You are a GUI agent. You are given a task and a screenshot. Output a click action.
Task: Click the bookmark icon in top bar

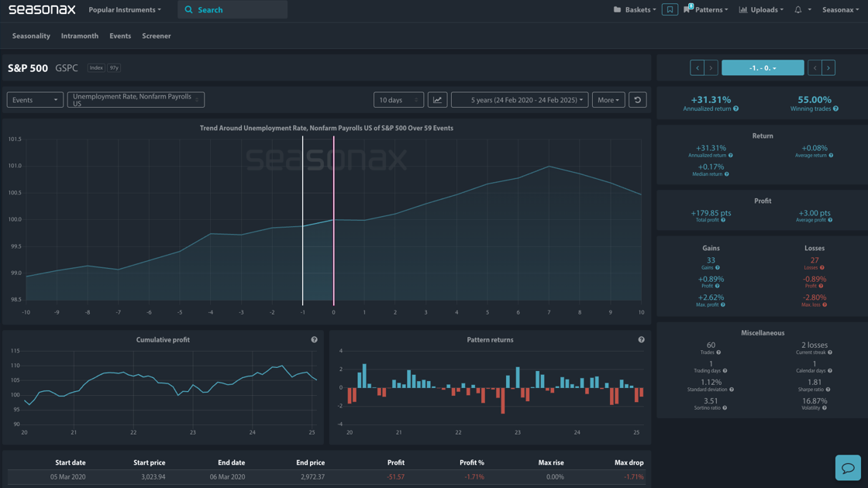(x=670, y=10)
